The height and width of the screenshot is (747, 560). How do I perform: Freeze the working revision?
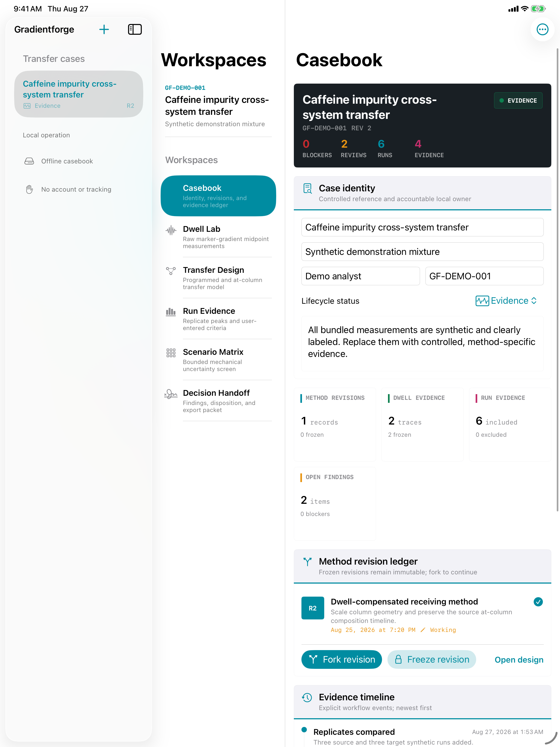(431, 659)
